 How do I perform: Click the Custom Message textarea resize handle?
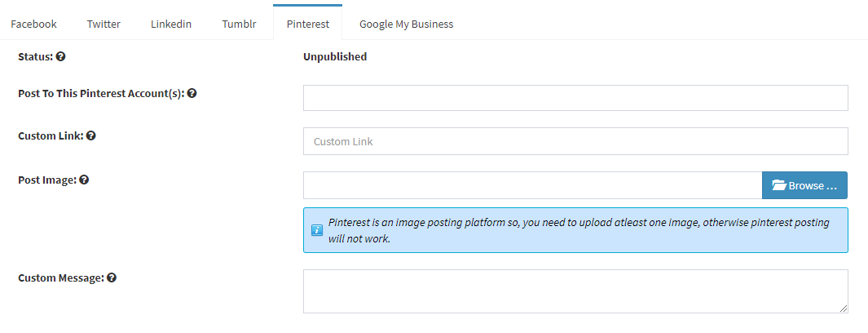[x=843, y=309]
